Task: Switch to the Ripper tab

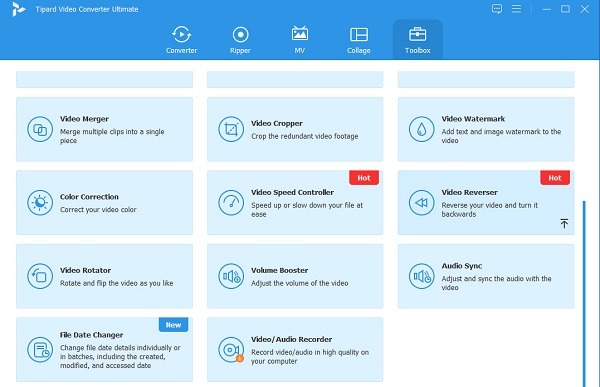Action: pyautogui.click(x=240, y=40)
